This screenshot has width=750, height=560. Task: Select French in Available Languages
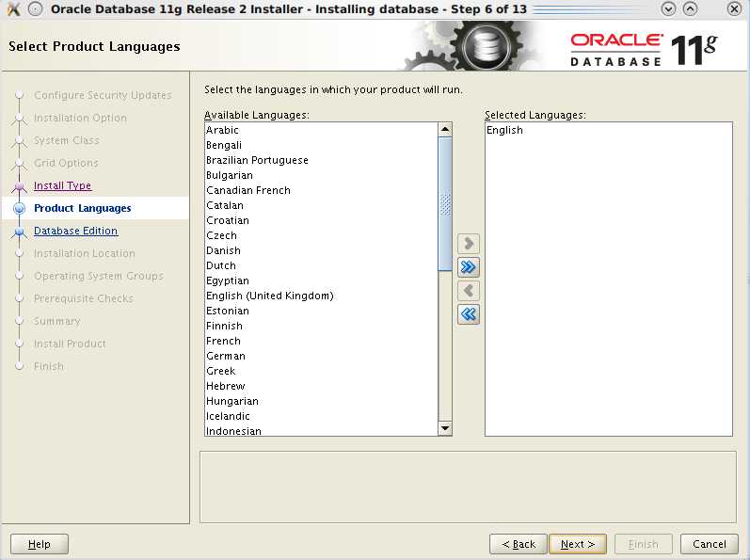(321, 341)
